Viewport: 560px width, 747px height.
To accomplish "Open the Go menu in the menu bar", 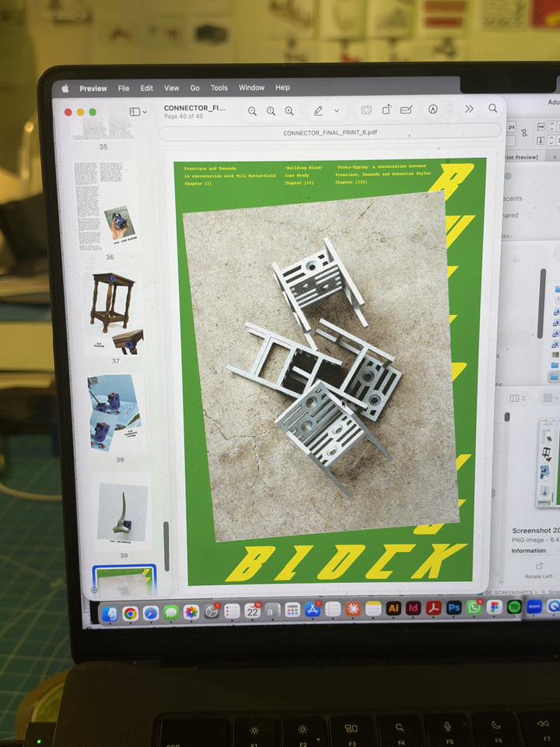I will point(194,88).
